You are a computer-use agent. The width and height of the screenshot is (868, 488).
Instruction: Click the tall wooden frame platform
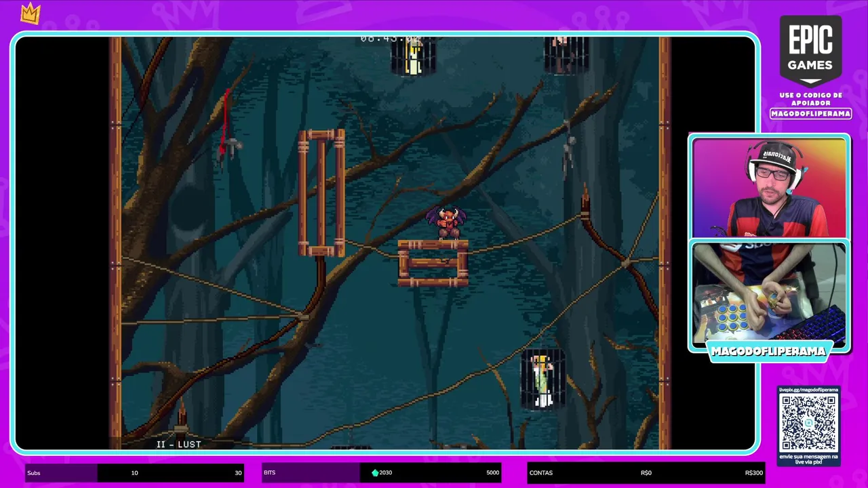pos(321,193)
